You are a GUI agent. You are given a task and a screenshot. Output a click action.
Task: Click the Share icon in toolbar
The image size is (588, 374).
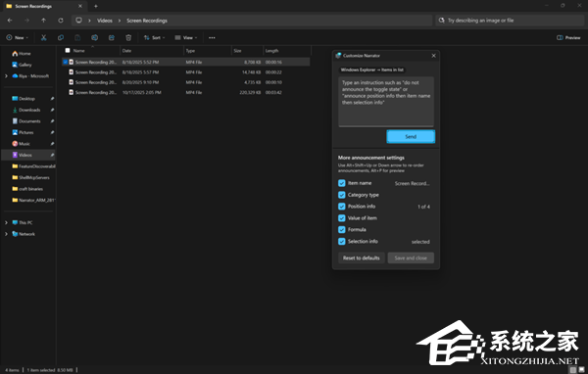112,37
